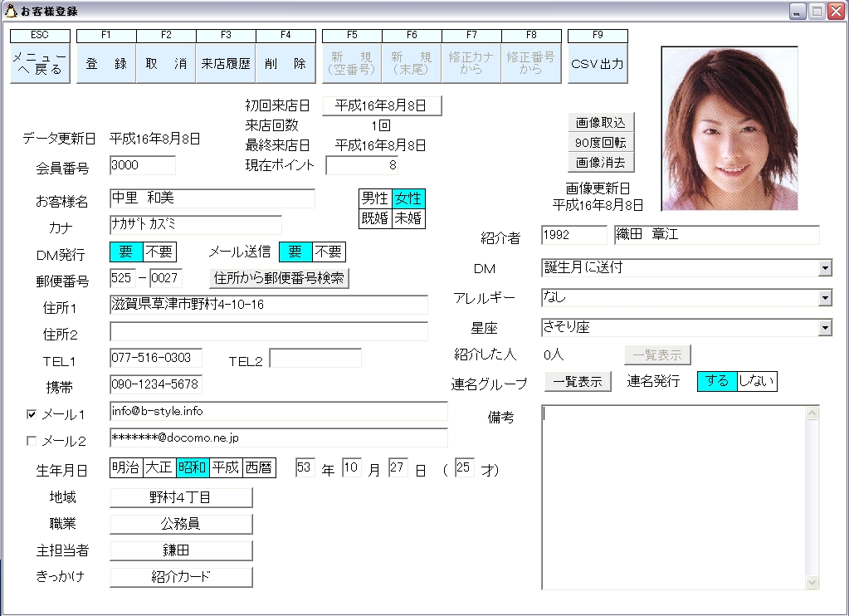Click 住所から郵便番号検索 button
The image size is (849, 616).
[x=279, y=278]
